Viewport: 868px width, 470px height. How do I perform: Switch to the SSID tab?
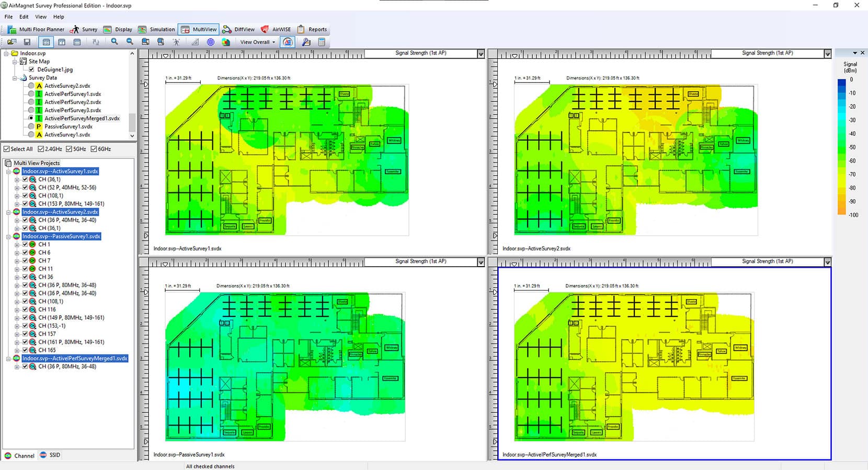tap(50, 455)
